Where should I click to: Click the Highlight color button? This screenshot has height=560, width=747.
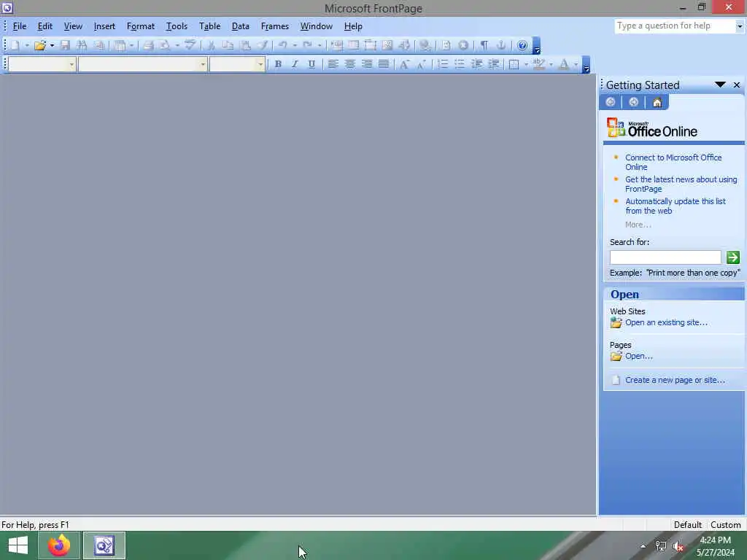point(539,64)
